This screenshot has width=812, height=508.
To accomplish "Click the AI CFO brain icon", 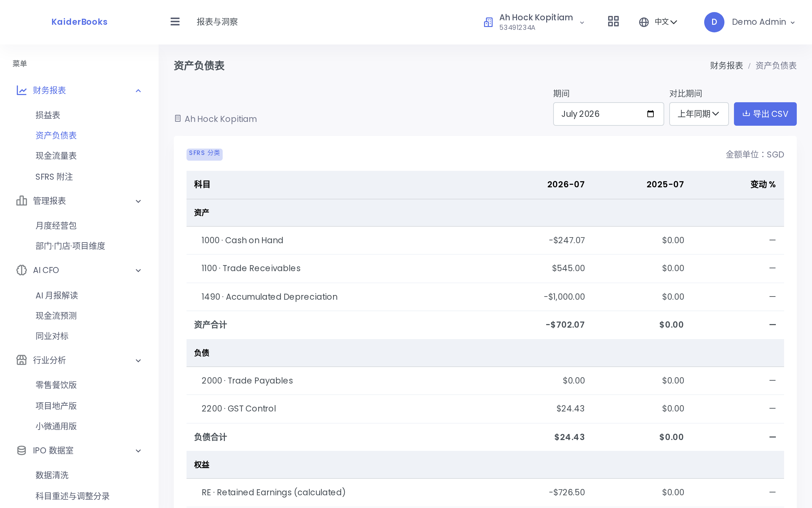I will click(x=22, y=270).
